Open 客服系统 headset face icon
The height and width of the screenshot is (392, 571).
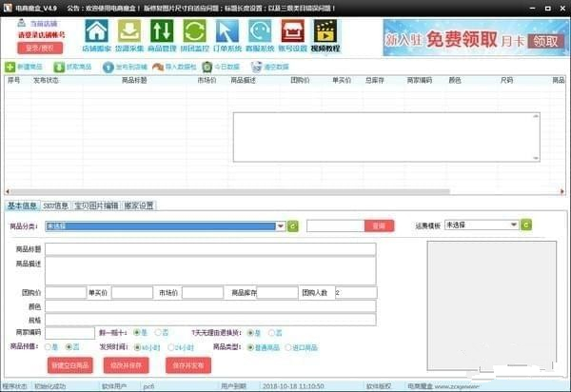pyautogui.click(x=260, y=31)
